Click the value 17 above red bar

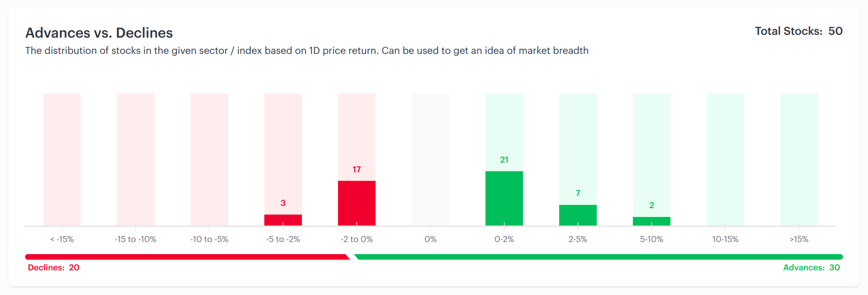(x=357, y=170)
